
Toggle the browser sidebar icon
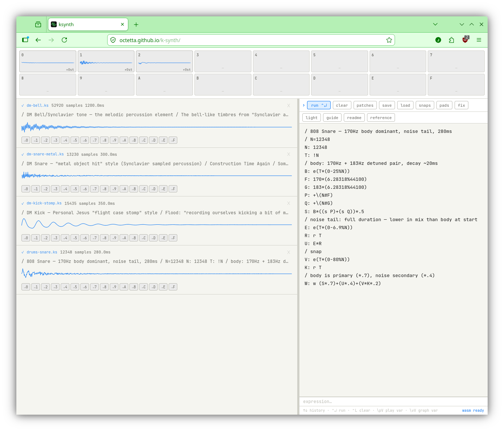coord(25,40)
